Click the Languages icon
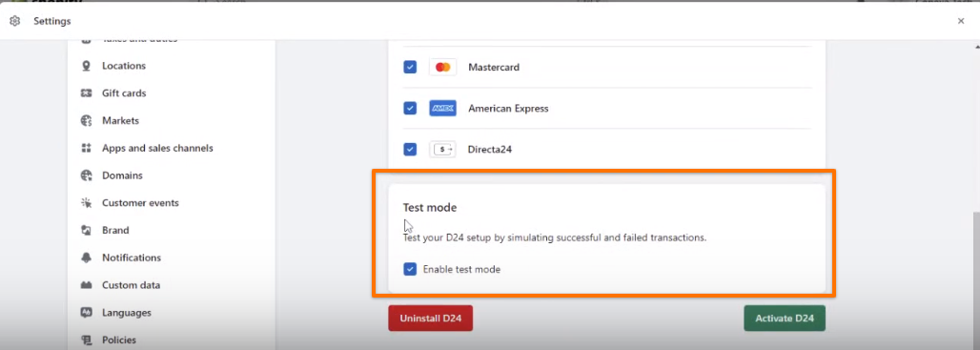Screen dimensions: 980x350 click(x=86, y=313)
